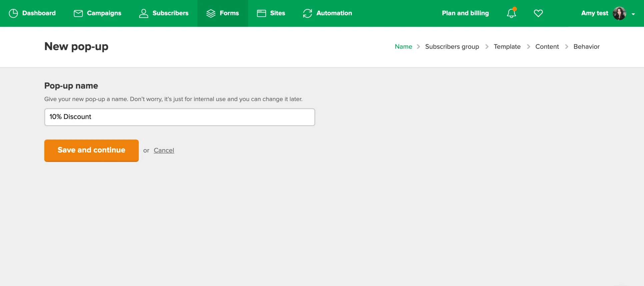Select the Name step in breadcrumb
644x286 pixels.
(403, 47)
